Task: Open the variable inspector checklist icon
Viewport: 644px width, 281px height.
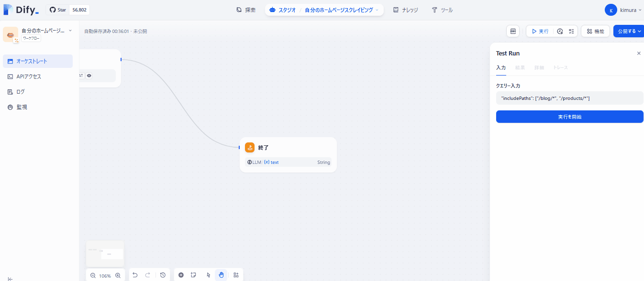Action: tap(571, 31)
